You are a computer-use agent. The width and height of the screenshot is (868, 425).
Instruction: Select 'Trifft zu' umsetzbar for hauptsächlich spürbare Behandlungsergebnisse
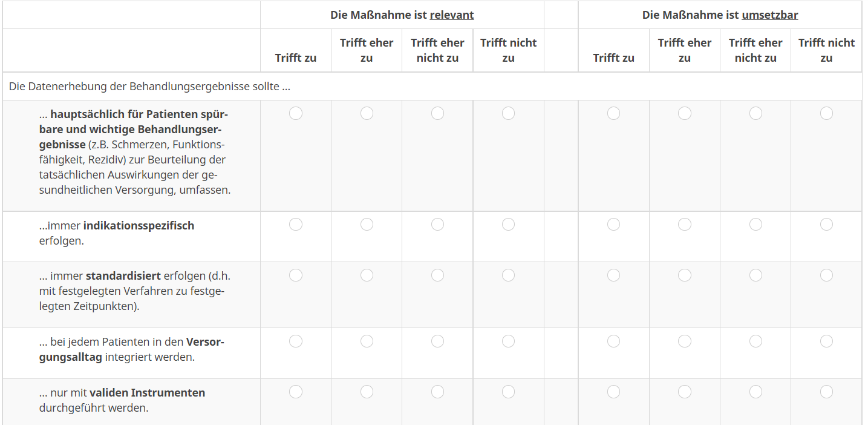(x=613, y=113)
